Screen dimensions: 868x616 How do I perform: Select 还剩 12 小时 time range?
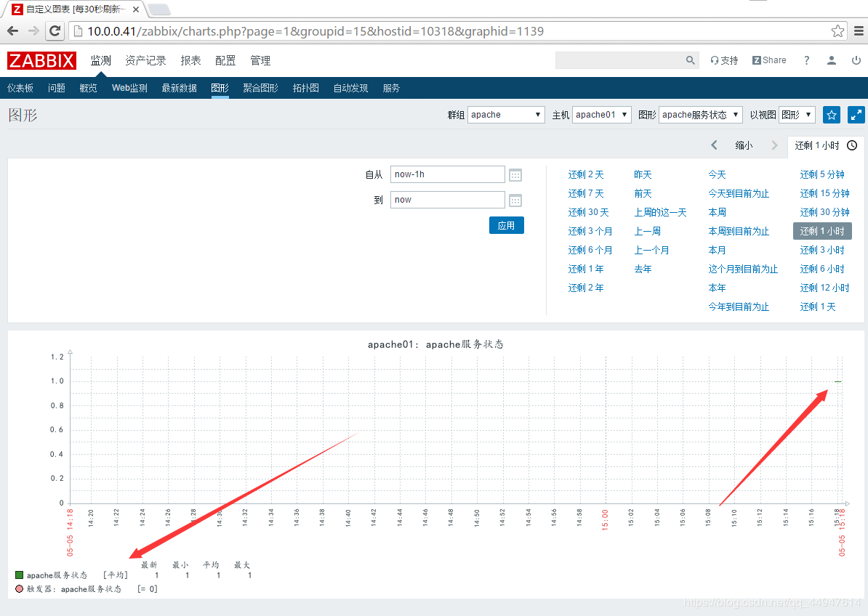(x=824, y=288)
